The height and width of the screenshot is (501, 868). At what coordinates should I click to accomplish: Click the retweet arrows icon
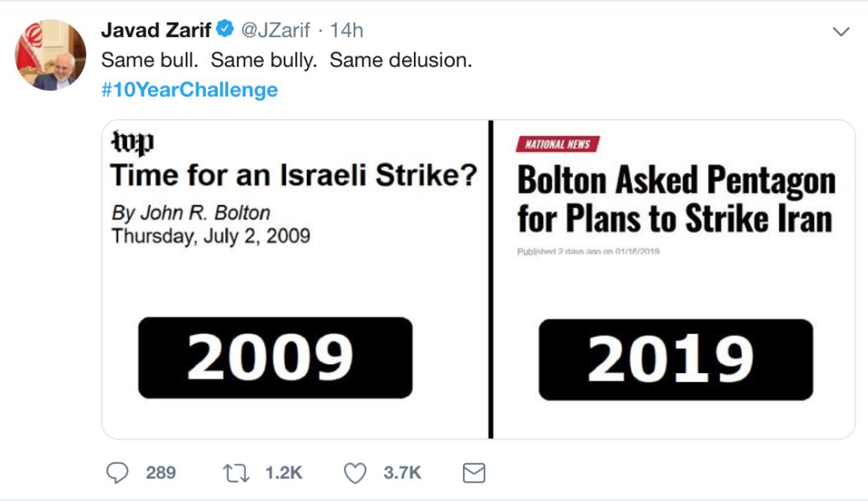[236, 474]
